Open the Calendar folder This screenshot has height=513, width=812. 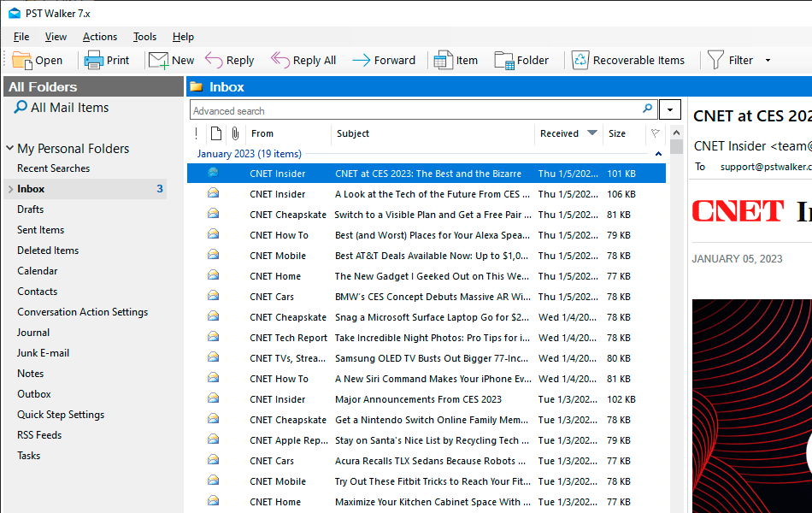click(38, 271)
